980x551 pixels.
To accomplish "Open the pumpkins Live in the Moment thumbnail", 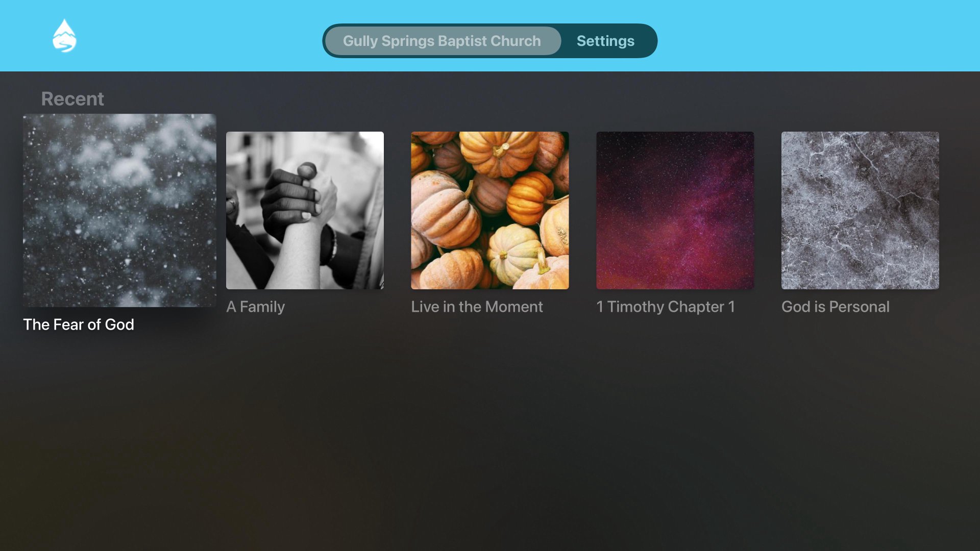I will point(490,210).
